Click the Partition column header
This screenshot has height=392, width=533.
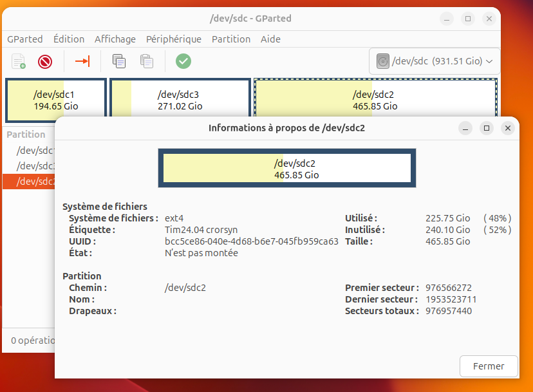tap(26, 135)
